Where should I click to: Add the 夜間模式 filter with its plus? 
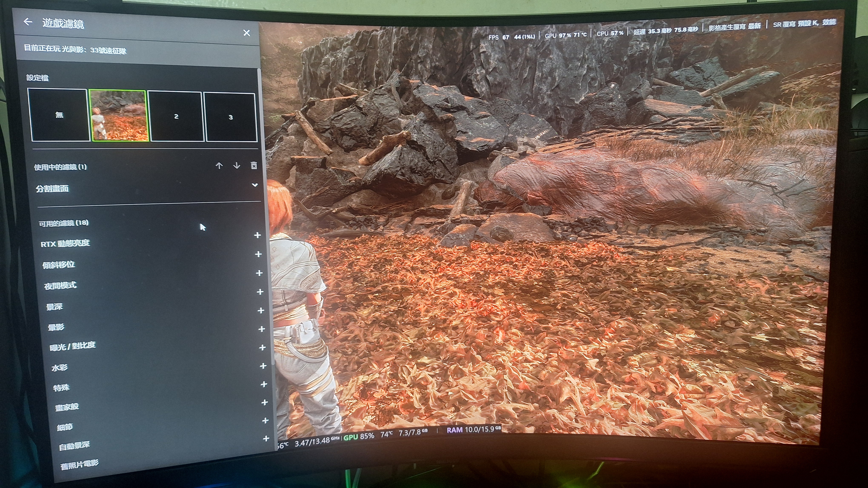pos(259,273)
